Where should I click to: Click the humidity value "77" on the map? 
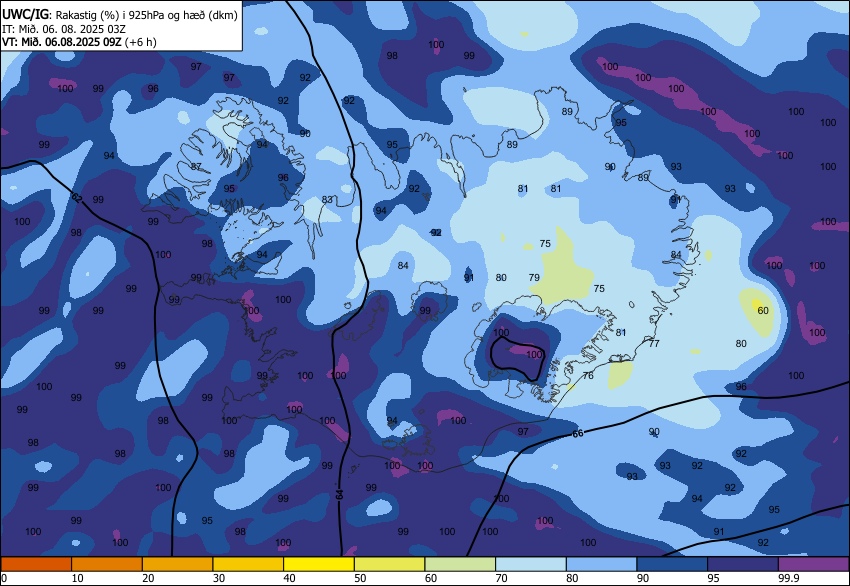tap(654, 343)
